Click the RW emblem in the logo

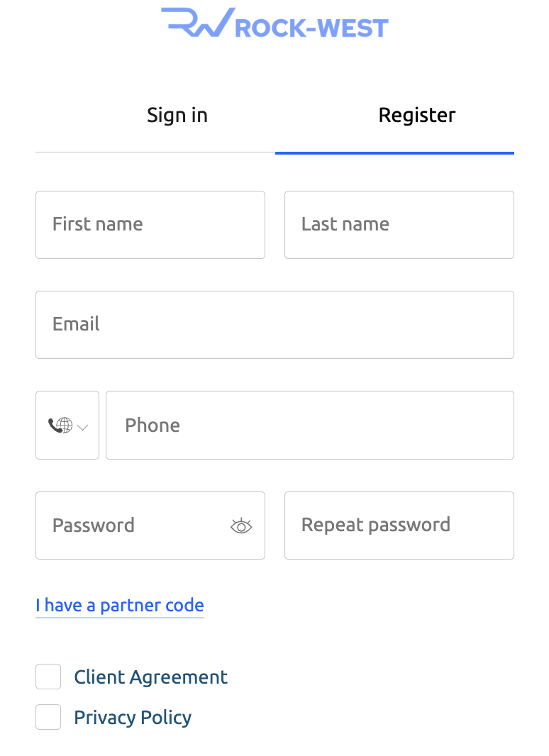point(197,22)
